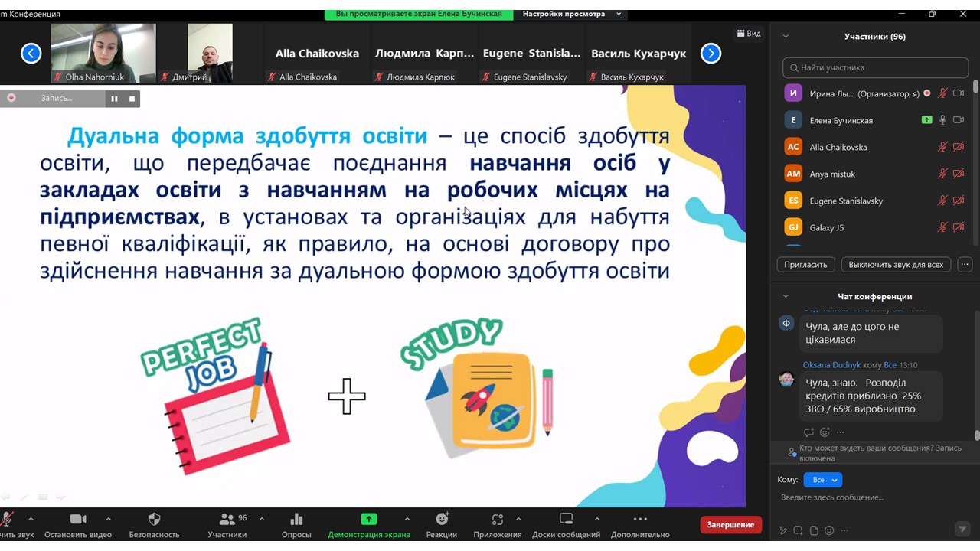This screenshot has width=980, height=551.
Task: Collapse the Участники (96) panel
Action: [786, 36]
